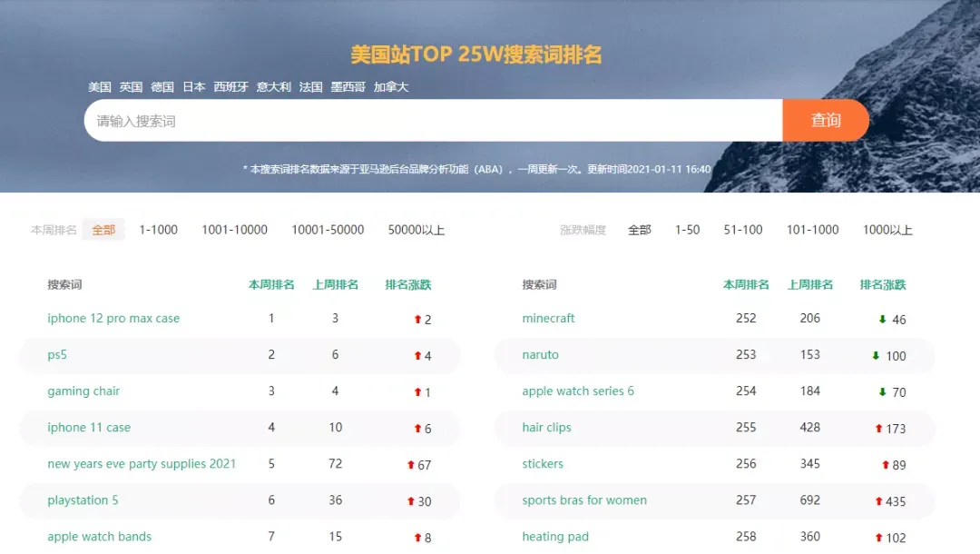The height and width of the screenshot is (554, 980).
Task: Filter change range by 51-100
Action: coord(743,230)
